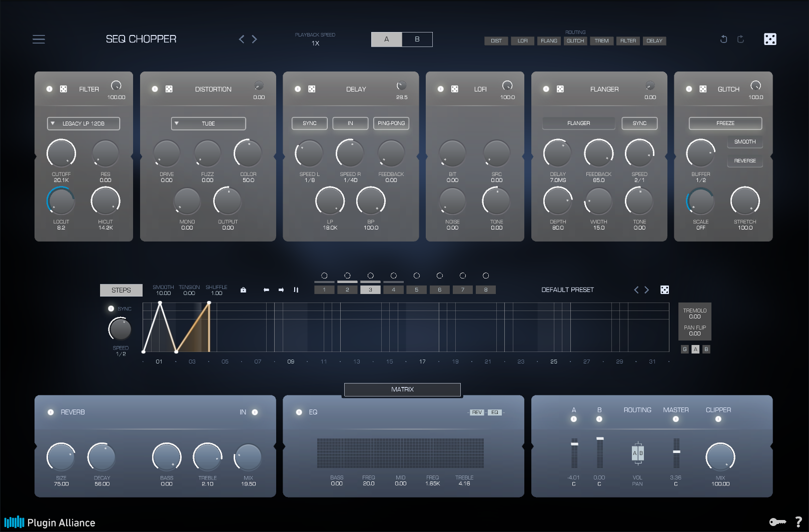Open the Matrix panel button
Screen dimensions: 809x532
point(402,389)
